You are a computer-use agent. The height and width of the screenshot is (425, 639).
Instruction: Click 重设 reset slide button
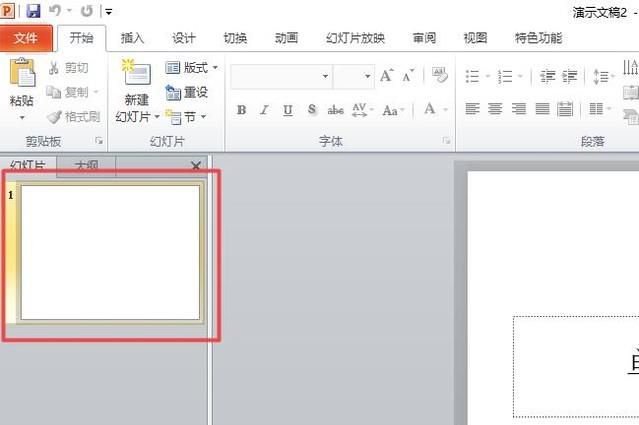pos(187,92)
